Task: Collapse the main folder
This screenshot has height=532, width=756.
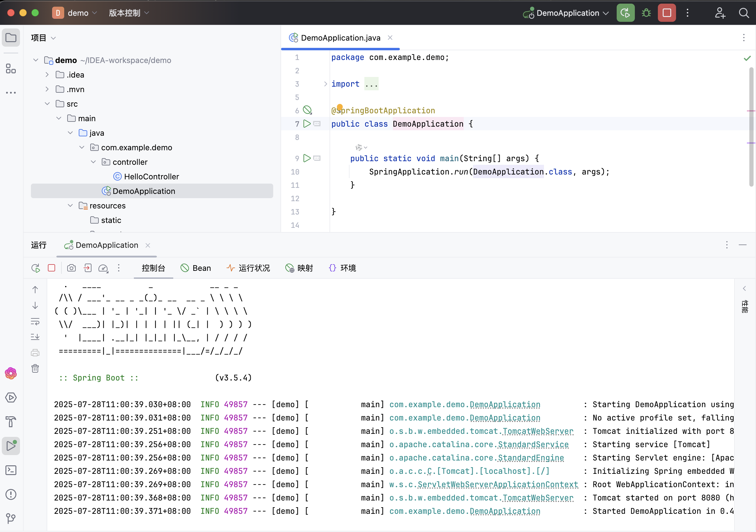Action: point(59,118)
